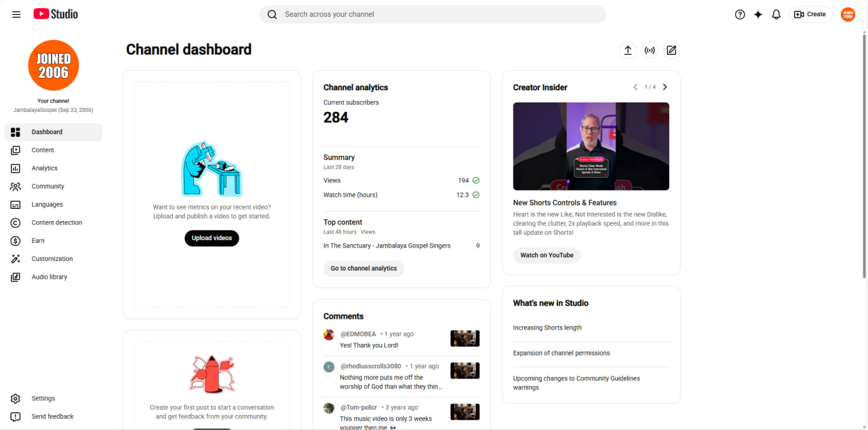Open the notifications bell
The height and width of the screenshot is (430, 868).
point(776,14)
